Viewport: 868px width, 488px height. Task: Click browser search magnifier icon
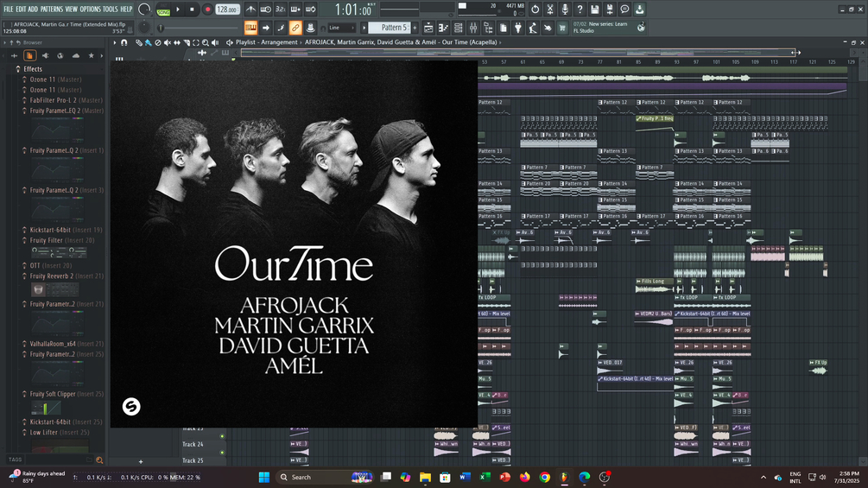[99, 459]
